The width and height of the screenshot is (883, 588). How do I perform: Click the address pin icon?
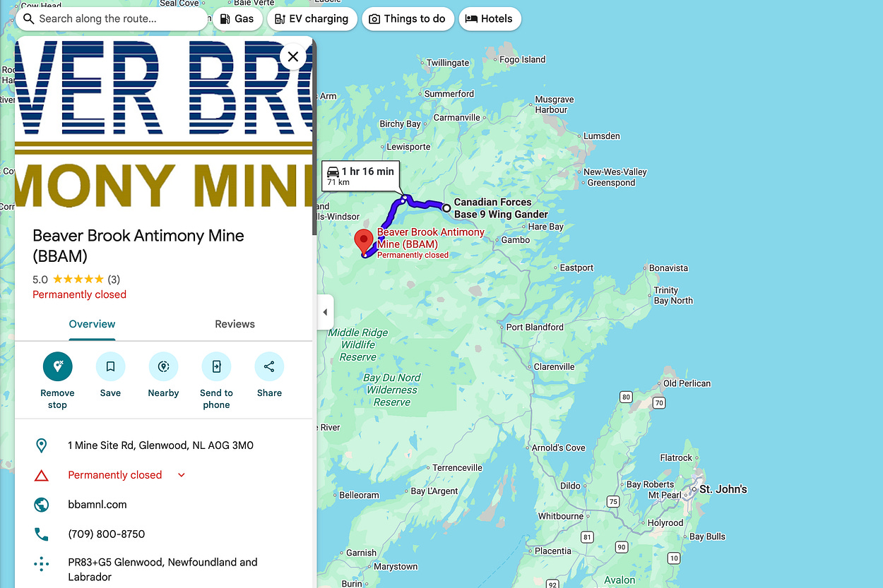tap(42, 445)
